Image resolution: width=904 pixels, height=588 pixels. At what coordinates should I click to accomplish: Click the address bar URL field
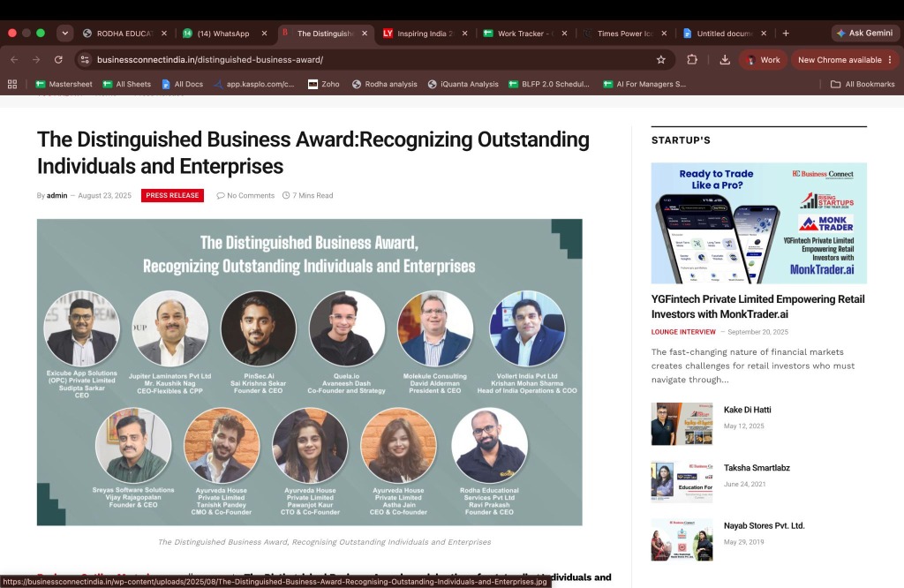(x=369, y=59)
